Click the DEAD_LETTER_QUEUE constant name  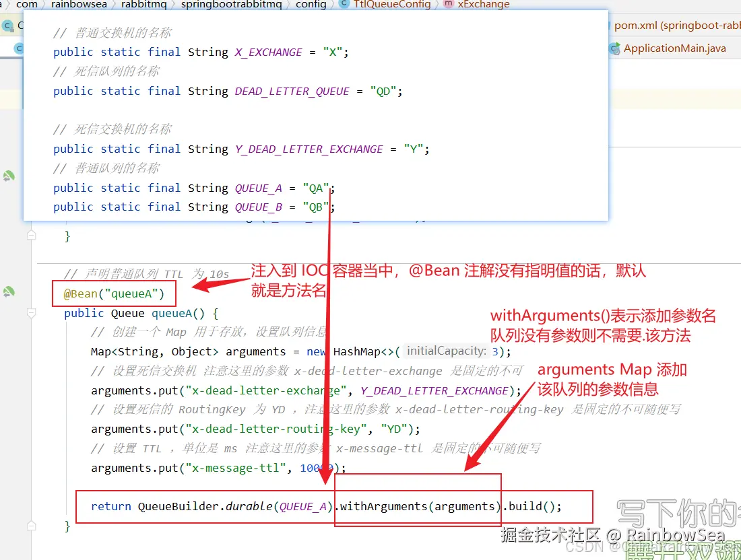tap(292, 92)
